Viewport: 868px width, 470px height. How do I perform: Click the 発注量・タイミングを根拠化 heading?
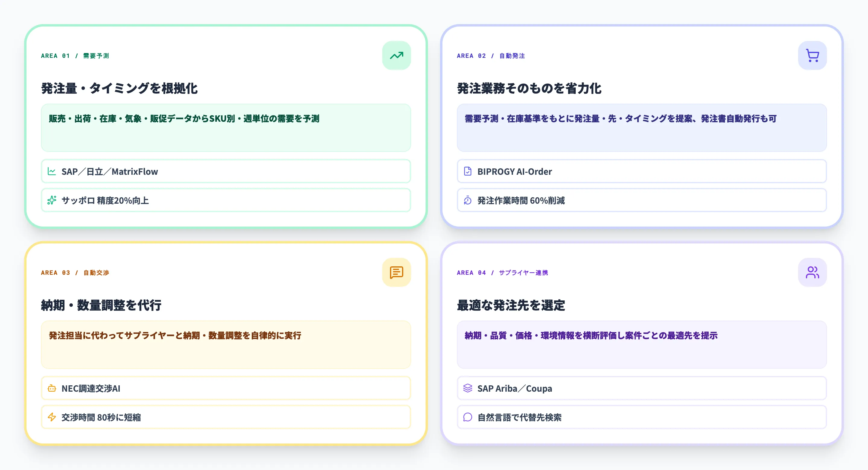click(120, 89)
